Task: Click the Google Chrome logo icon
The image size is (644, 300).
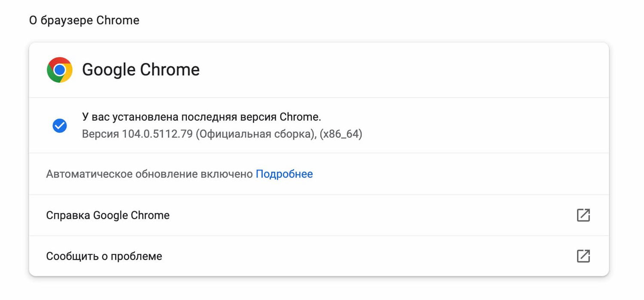Action: pyautogui.click(x=60, y=70)
